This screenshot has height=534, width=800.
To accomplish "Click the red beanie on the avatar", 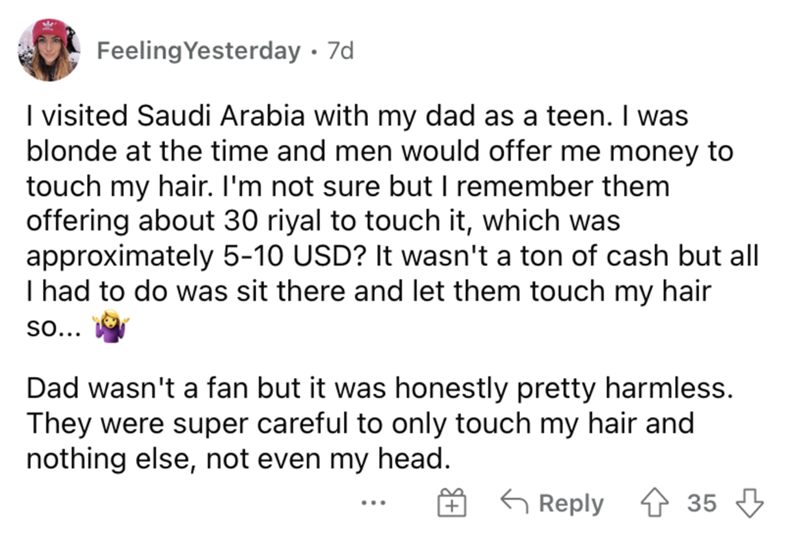I will 48,34.
